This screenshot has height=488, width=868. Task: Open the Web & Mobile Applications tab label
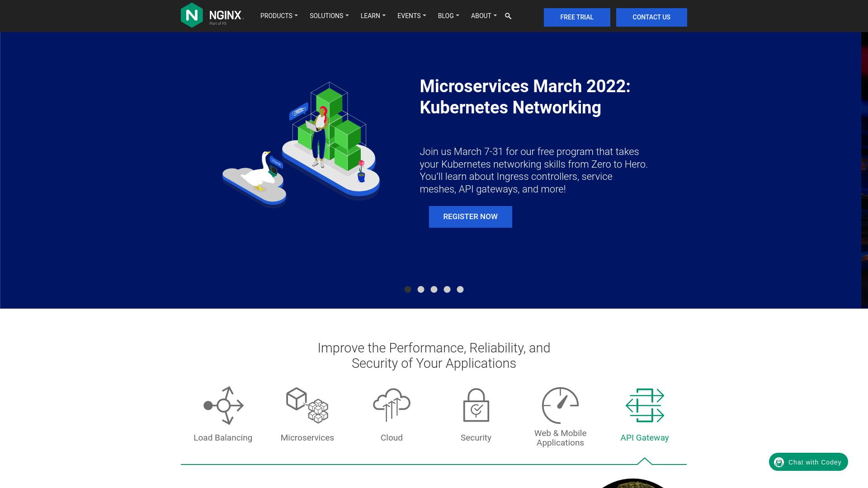point(560,438)
